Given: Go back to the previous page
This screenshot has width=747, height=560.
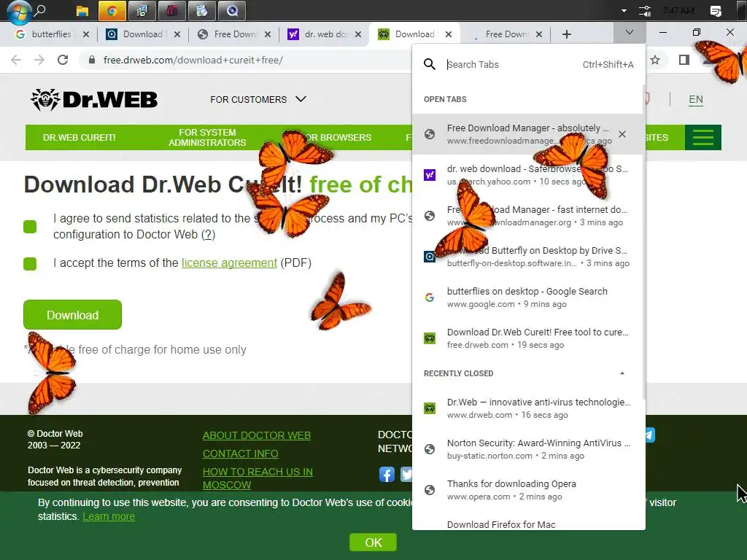Looking at the screenshot, I should coord(16,60).
